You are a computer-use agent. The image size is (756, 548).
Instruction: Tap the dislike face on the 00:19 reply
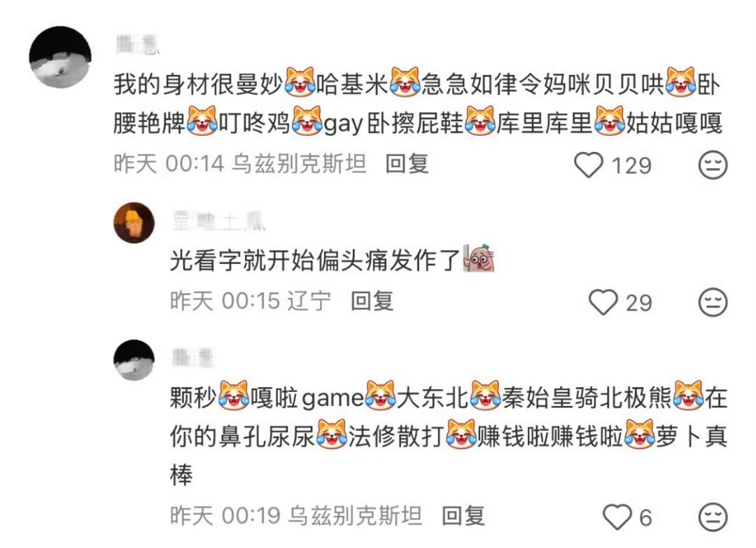[x=713, y=517]
